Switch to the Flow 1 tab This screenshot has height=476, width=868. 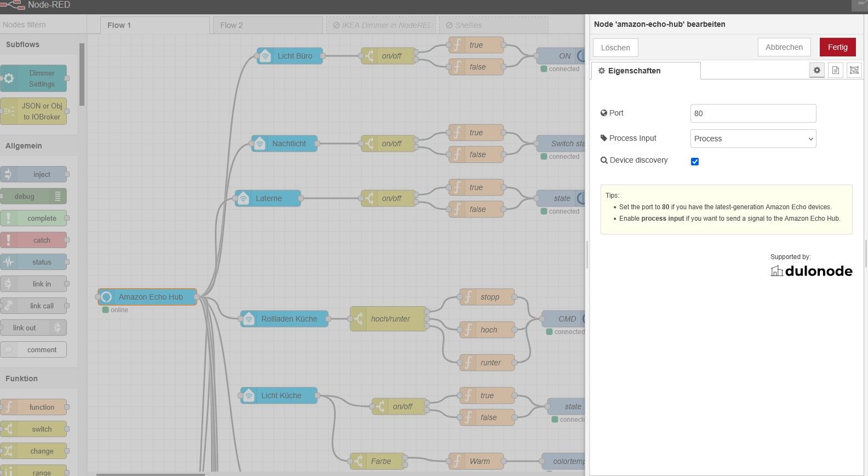[155, 25]
